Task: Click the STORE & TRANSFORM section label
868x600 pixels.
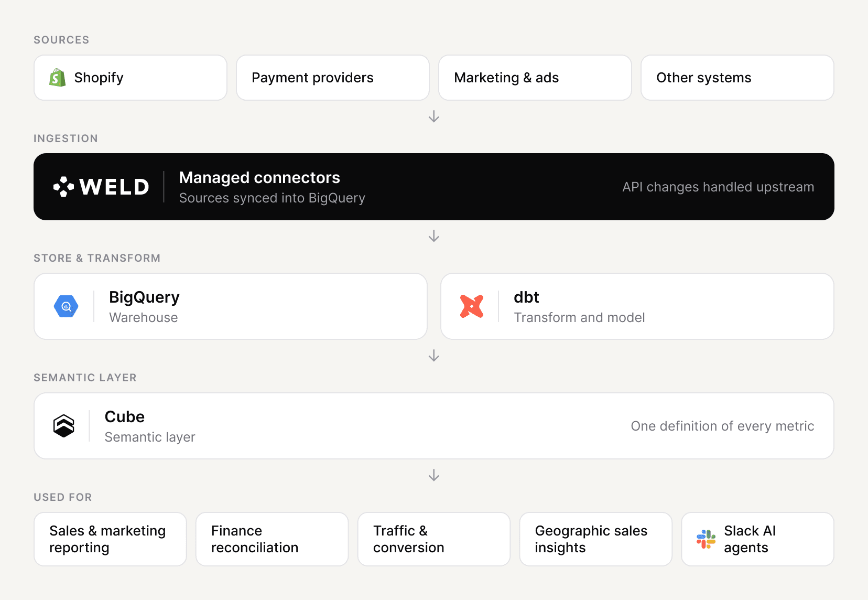Action: pyautogui.click(x=97, y=258)
